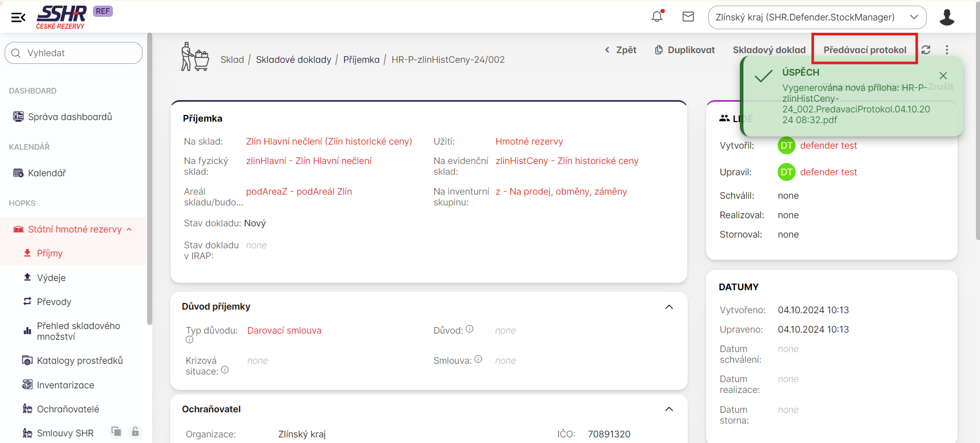
Task: Click the Předávací protokol button
Action: [x=865, y=50]
